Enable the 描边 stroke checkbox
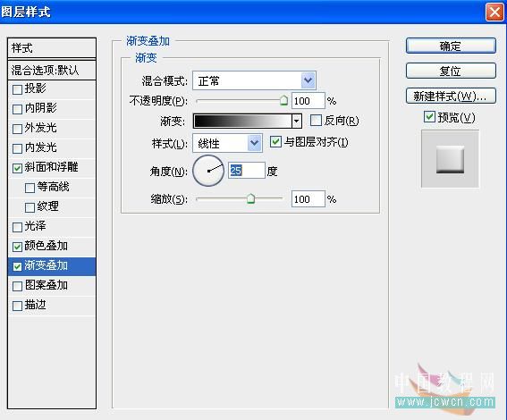507x420 pixels. pos(17,306)
